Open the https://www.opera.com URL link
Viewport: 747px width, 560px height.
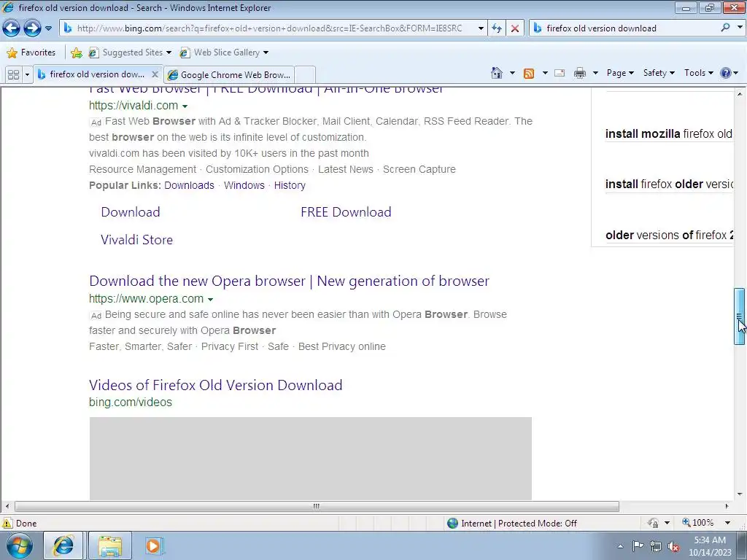tap(146, 298)
